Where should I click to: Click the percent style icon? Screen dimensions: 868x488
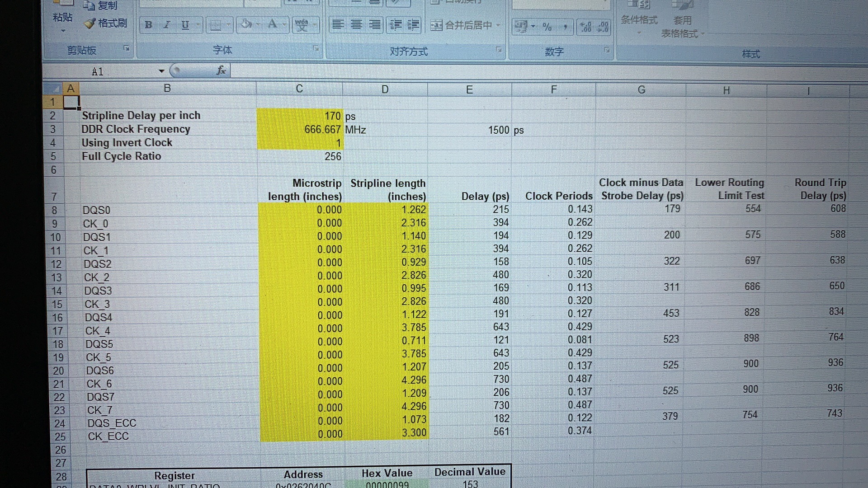pyautogui.click(x=547, y=27)
